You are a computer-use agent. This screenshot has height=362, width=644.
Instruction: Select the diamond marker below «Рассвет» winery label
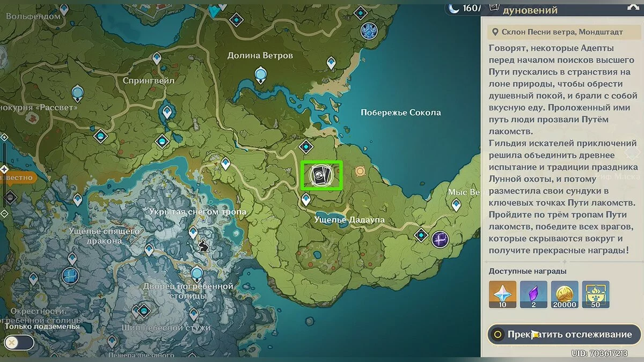pos(100,136)
